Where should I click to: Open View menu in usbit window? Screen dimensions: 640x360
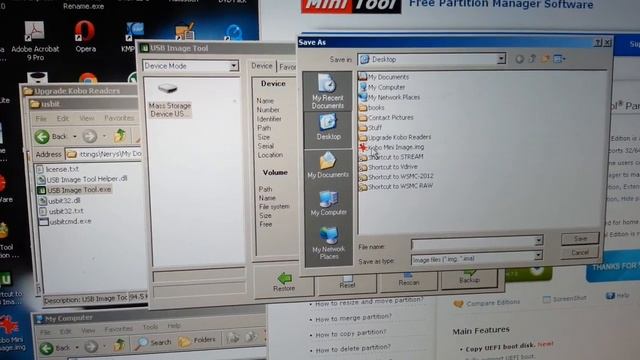click(87, 118)
